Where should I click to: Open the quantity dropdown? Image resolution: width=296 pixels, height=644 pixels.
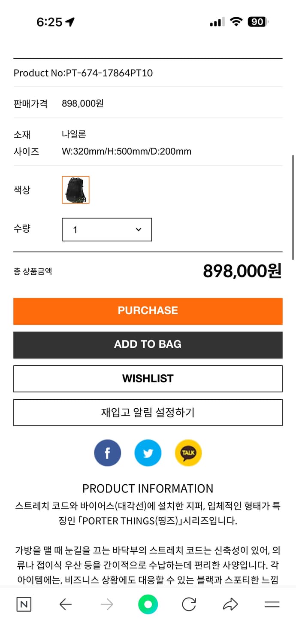(106, 230)
